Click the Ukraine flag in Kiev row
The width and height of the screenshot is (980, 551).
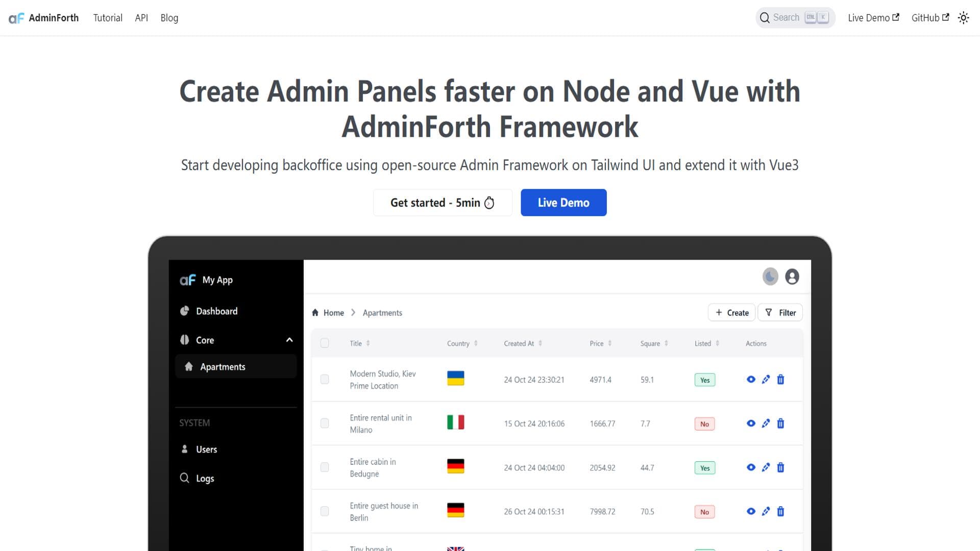pyautogui.click(x=455, y=378)
